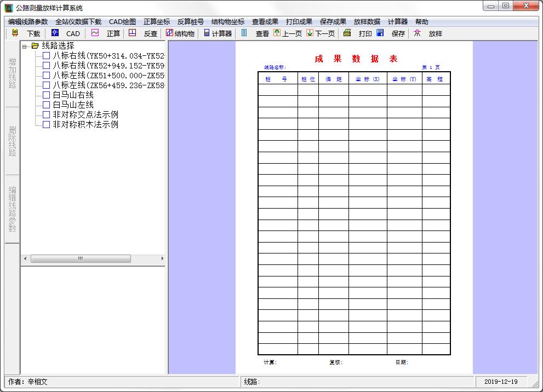
Task: Click the 增加线路 side button
Action: tap(13, 74)
